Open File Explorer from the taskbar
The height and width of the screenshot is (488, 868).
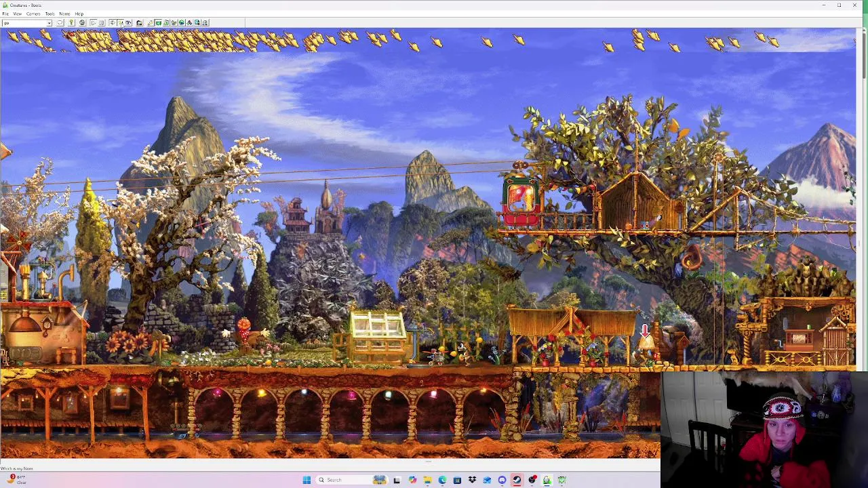pos(427,480)
